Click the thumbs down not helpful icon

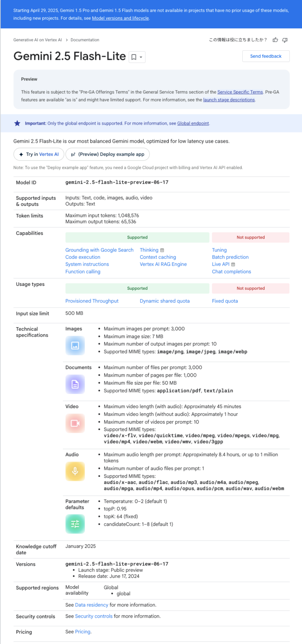pyautogui.click(x=285, y=40)
